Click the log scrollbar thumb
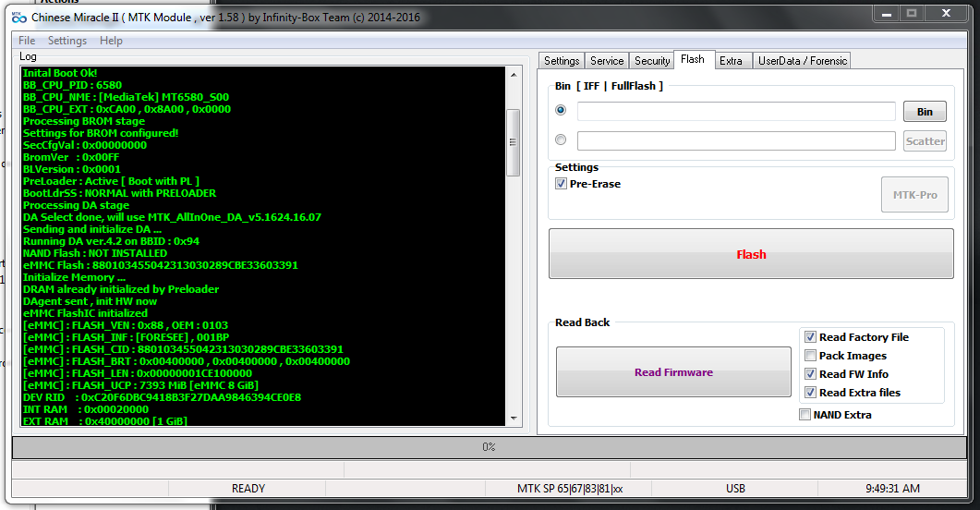The height and width of the screenshot is (510, 980). (x=514, y=142)
